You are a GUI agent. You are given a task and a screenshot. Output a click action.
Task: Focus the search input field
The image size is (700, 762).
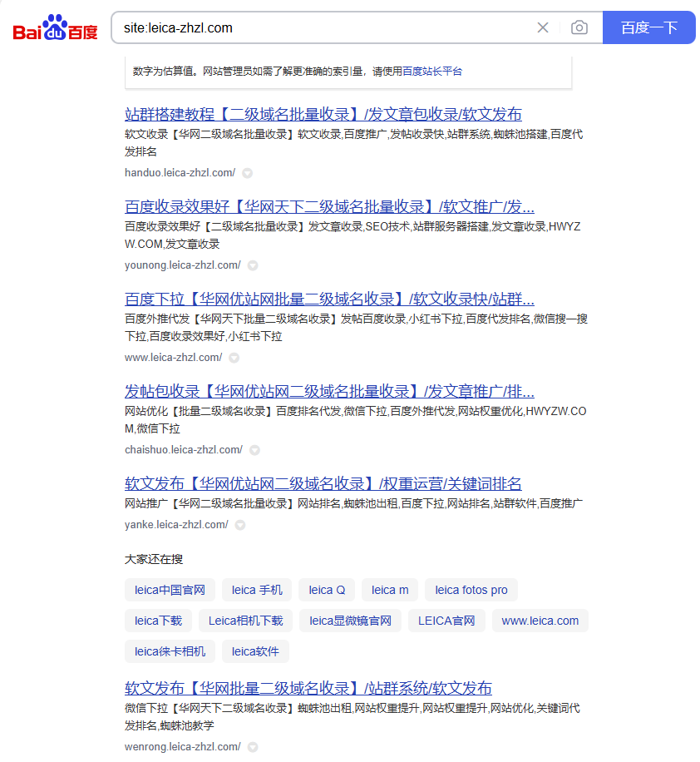click(x=325, y=27)
